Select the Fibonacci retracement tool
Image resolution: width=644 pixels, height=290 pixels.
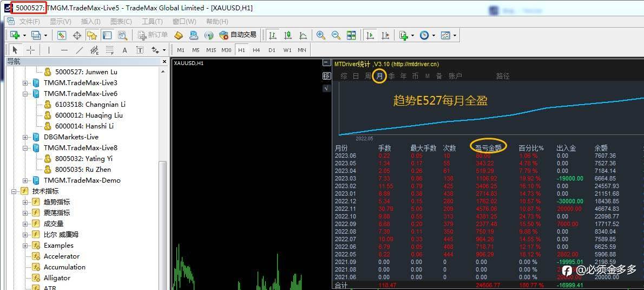tap(110, 50)
